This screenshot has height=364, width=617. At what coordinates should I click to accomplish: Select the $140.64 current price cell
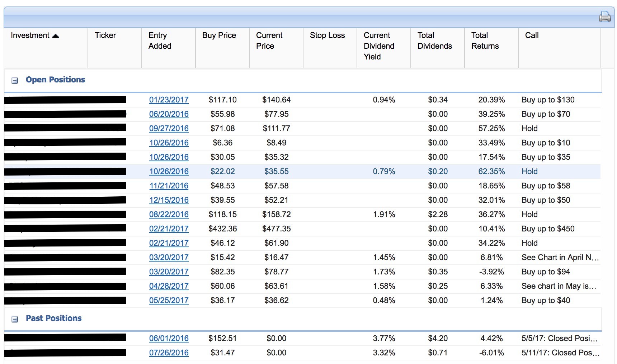(277, 100)
